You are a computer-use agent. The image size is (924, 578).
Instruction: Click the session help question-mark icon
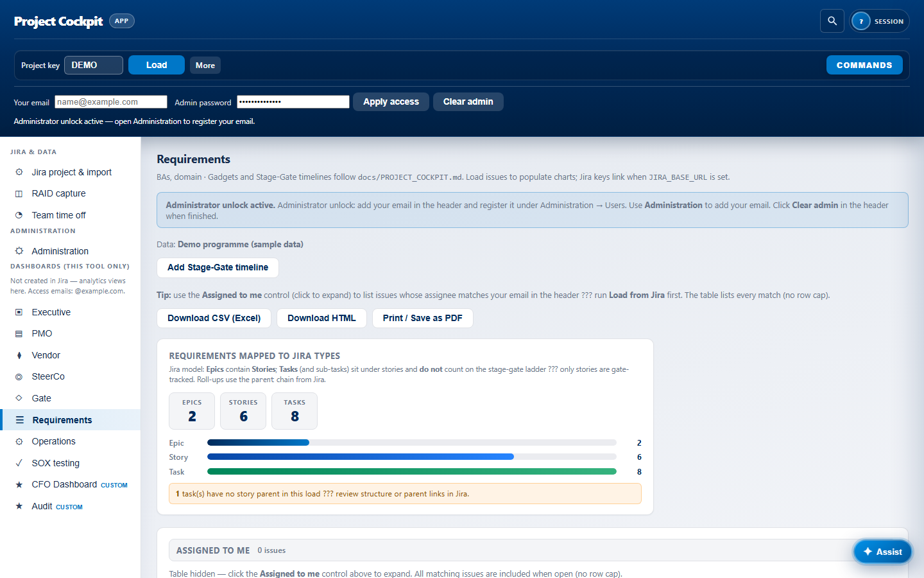(861, 21)
